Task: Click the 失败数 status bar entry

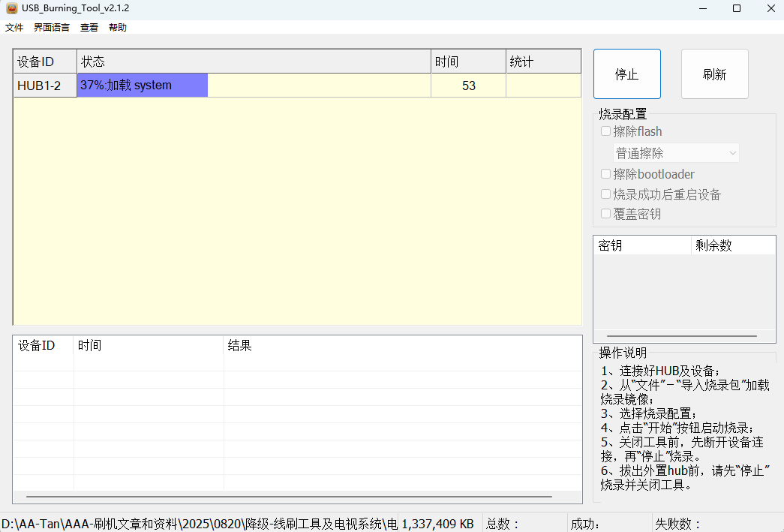Action: (678, 524)
